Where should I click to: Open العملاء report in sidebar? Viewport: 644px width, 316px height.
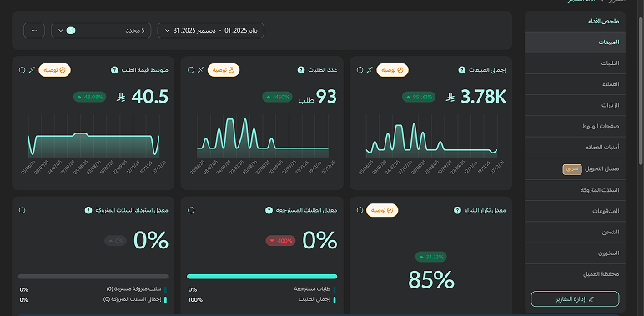(575, 84)
